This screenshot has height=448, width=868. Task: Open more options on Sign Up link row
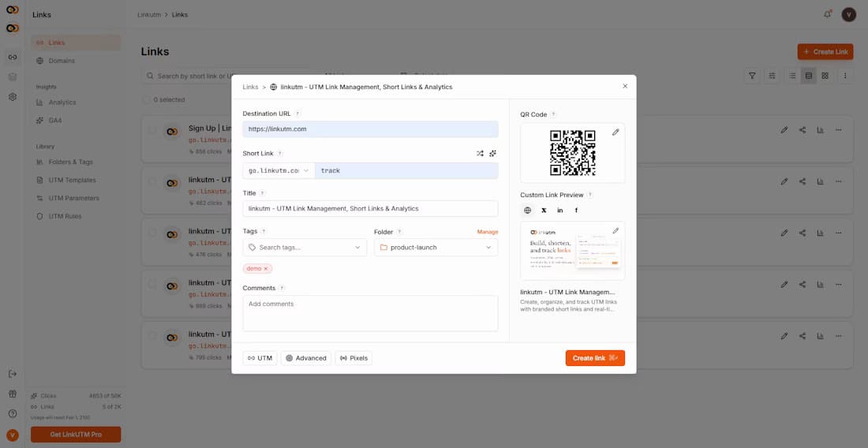coord(839,130)
